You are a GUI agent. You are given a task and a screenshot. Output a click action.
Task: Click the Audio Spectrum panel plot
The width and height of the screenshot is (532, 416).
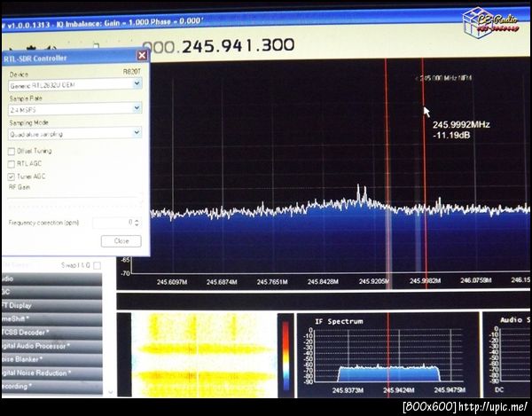[x=515, y=355]
